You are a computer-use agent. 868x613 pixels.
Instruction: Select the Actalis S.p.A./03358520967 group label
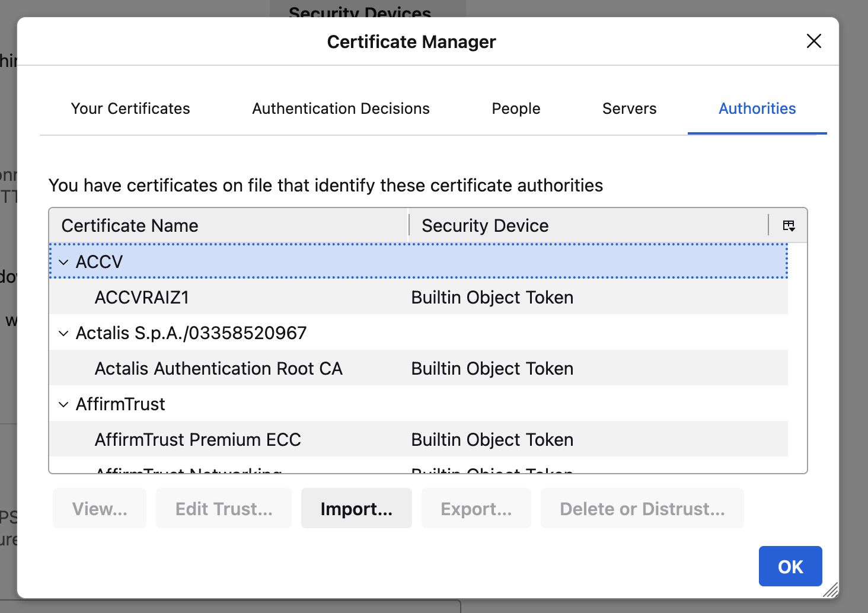pos(191,333)
